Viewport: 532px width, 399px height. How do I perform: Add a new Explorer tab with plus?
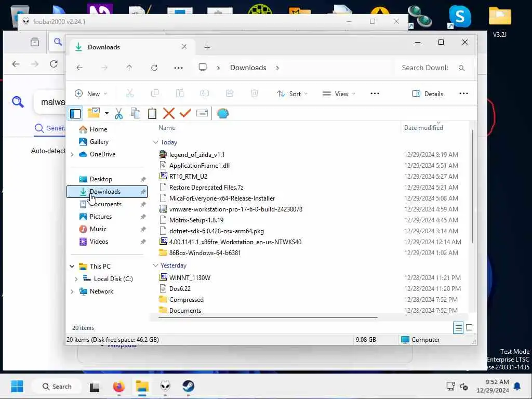coord(207,47)
